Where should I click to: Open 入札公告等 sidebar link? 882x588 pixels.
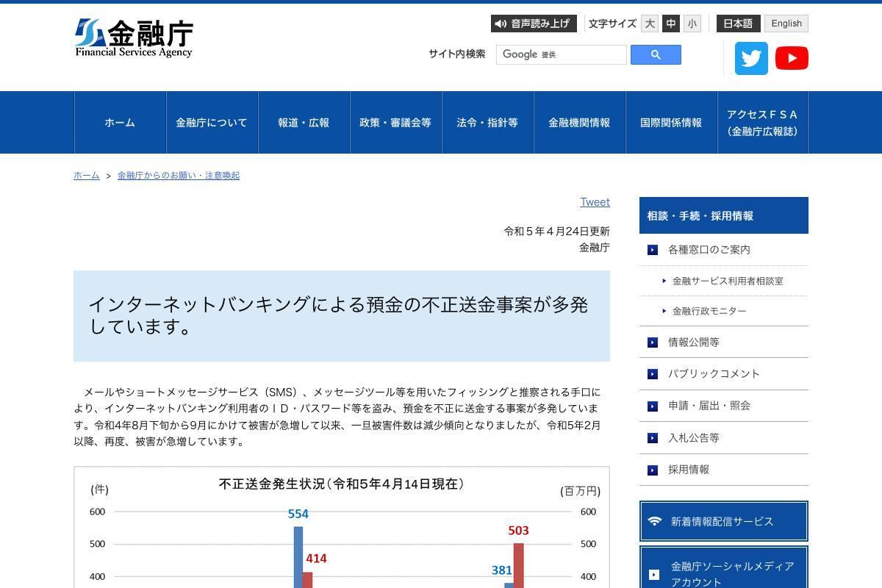pyautogui.click(x=694, y=438)
